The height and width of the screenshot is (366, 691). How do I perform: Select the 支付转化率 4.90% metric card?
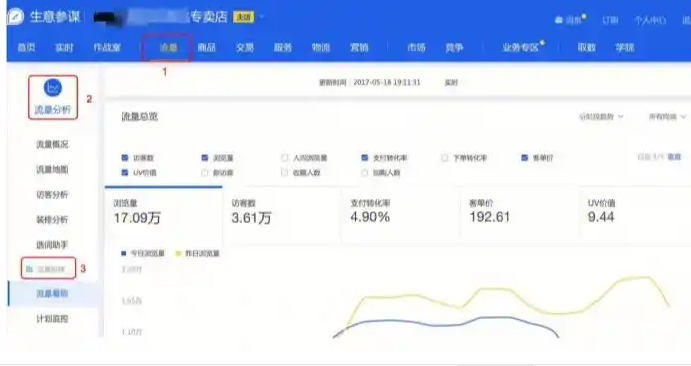click(400, 214)
